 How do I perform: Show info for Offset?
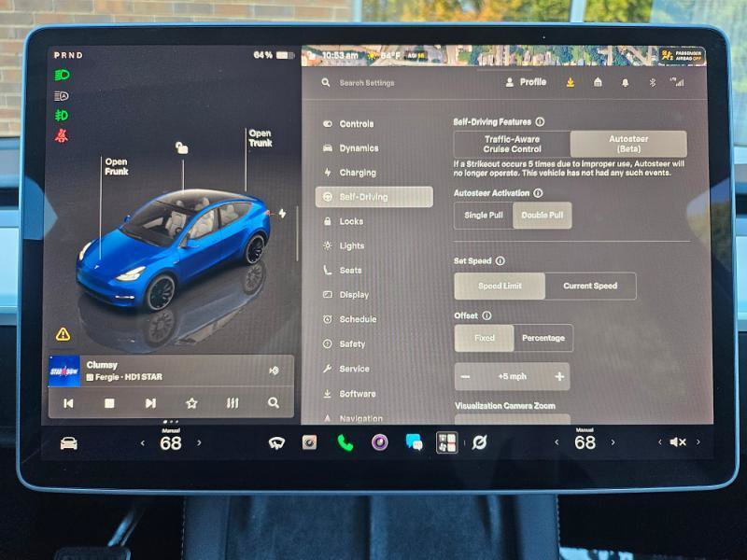pyautogui.click(x=486, y=315)
